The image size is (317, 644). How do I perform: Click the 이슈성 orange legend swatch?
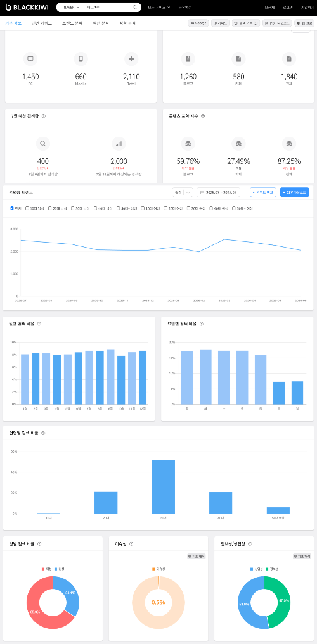(153, 569)
